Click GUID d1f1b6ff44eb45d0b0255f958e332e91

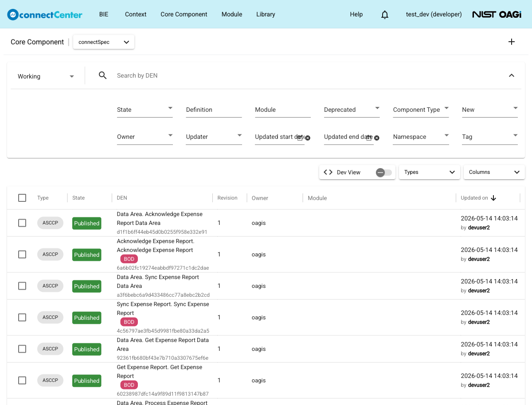click(x=162, y=232)
